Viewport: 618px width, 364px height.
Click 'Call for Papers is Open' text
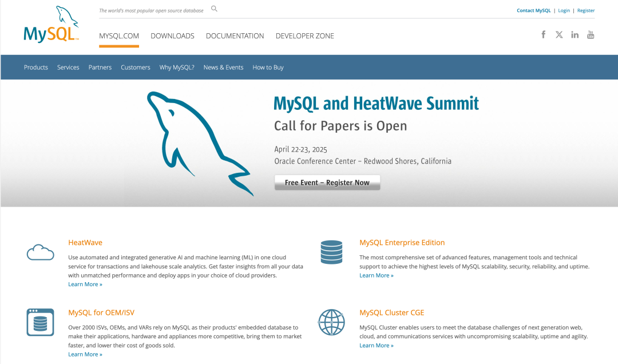pyautogui.click(x=340, y=126)
